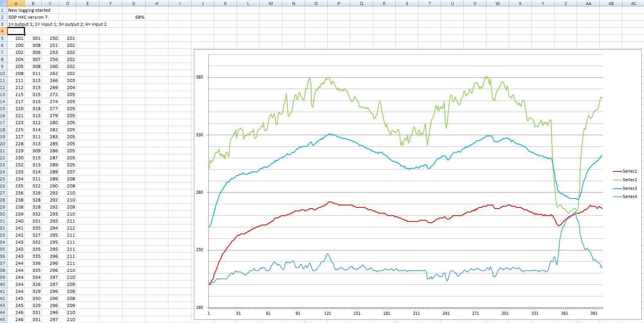This screenshot has height=323, width=644.
Task: Click the Series3 legend entry
Action: (x=625, y=188)
